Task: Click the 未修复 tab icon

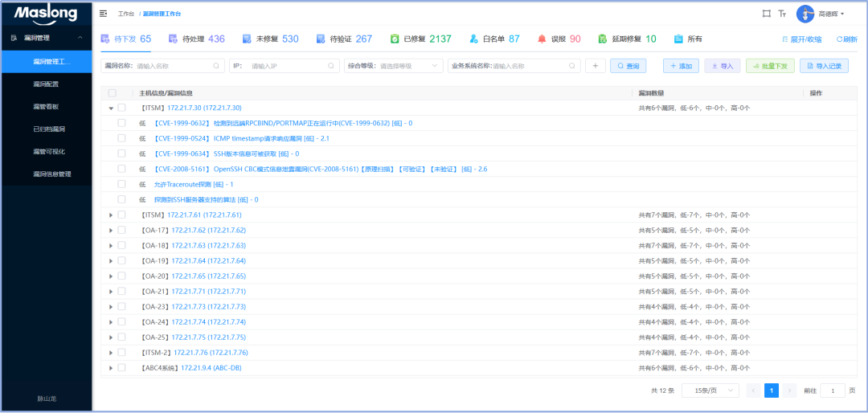Action: pos(247,39)
